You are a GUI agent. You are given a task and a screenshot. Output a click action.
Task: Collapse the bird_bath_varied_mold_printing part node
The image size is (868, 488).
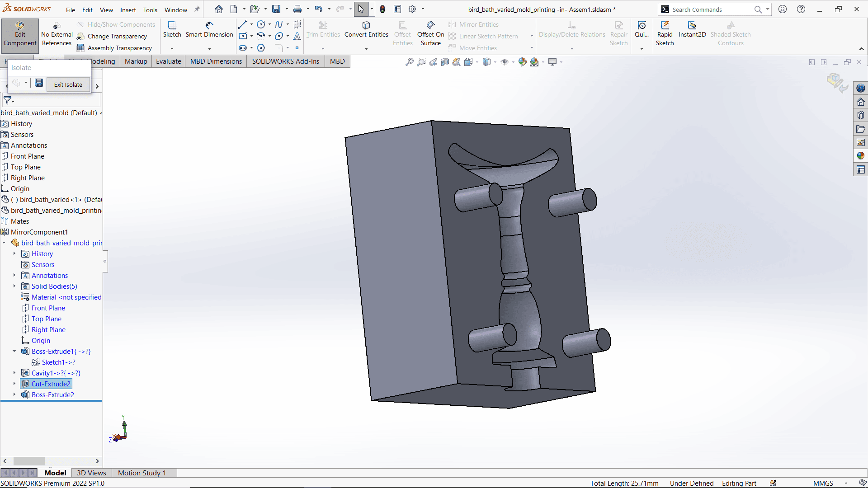tap(4, 243)
